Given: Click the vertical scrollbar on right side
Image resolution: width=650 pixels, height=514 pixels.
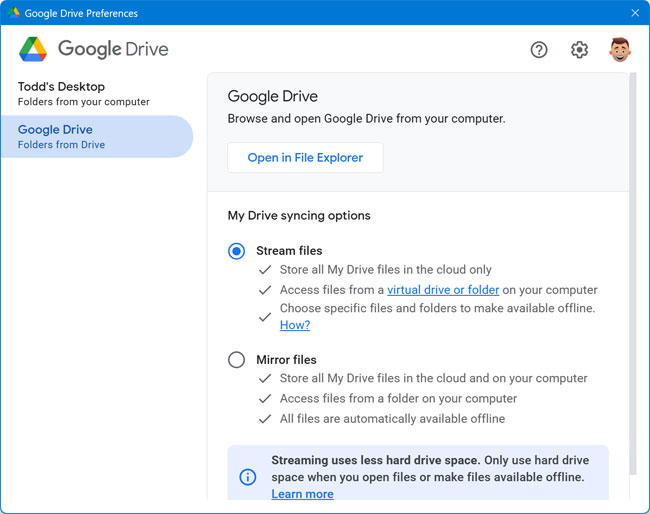Looking at the screenshot, I should tap(633, 274).
